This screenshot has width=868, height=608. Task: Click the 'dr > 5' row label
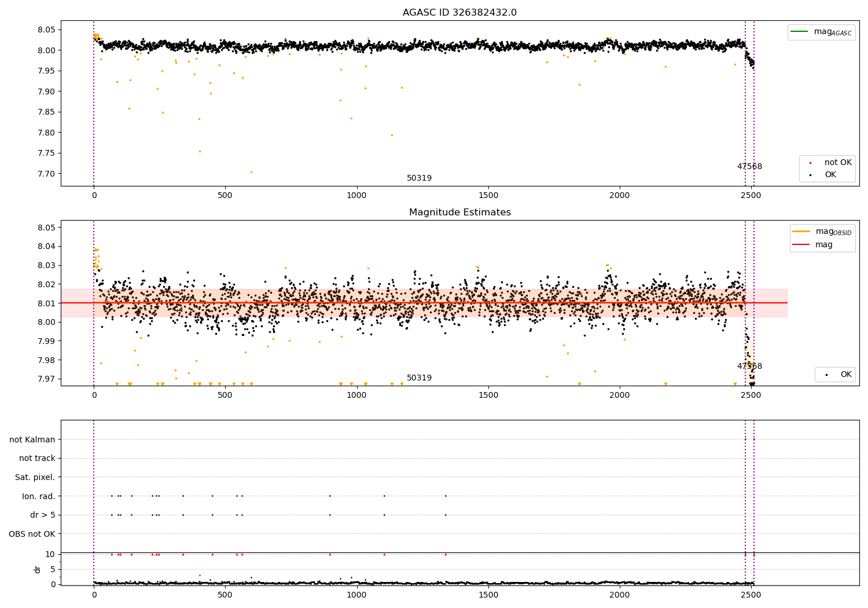click(x=43, y=515)
